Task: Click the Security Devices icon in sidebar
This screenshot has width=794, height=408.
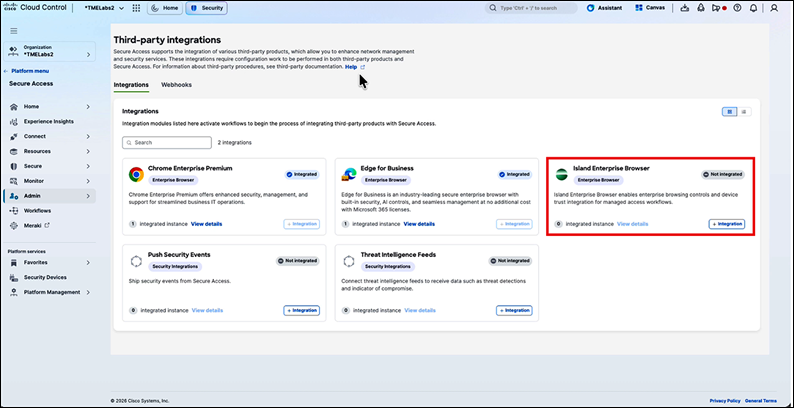Action: click(14, 277)
